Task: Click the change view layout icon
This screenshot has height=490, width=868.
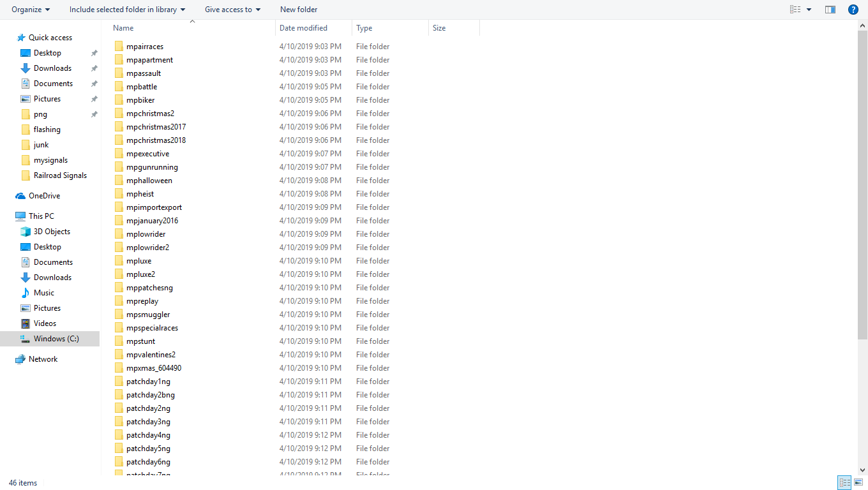Action: point(795,10)
